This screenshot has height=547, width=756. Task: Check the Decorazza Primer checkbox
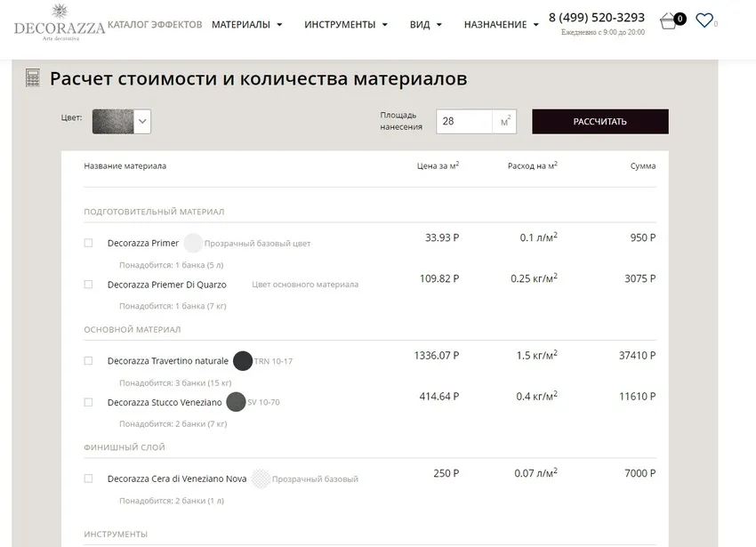[88, 241]
